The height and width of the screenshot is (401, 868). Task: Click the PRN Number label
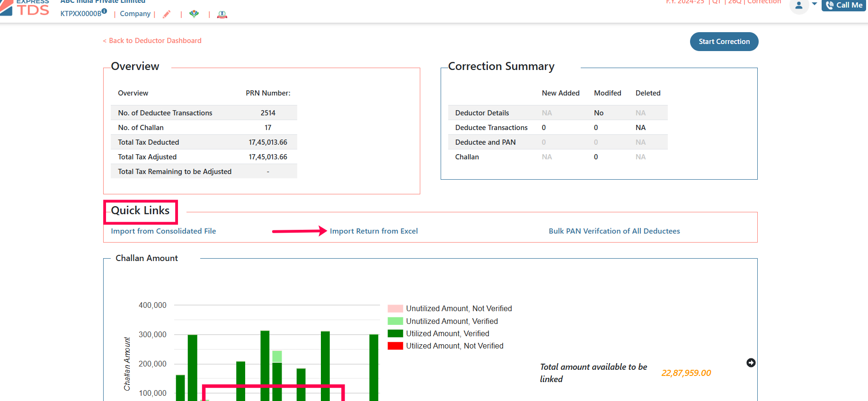click(x=268, y=93)
